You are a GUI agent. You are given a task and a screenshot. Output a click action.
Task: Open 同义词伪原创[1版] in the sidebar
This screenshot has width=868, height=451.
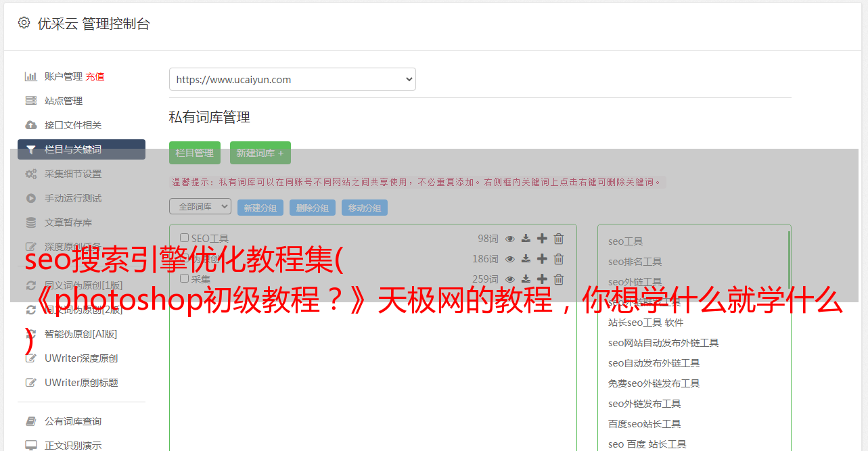84,285
